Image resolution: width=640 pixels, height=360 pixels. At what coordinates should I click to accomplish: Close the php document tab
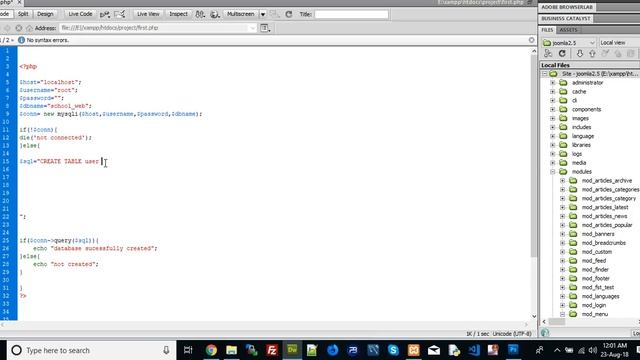19,2
